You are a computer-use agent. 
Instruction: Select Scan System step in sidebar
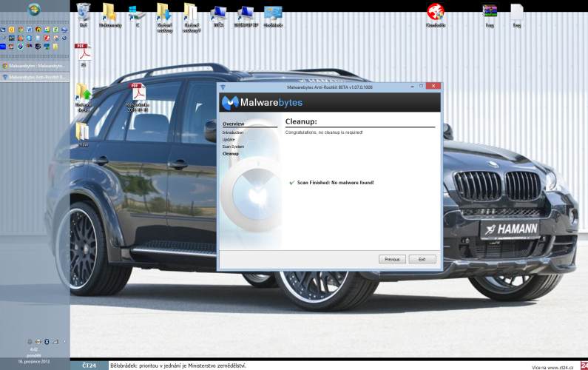(233, 147)
